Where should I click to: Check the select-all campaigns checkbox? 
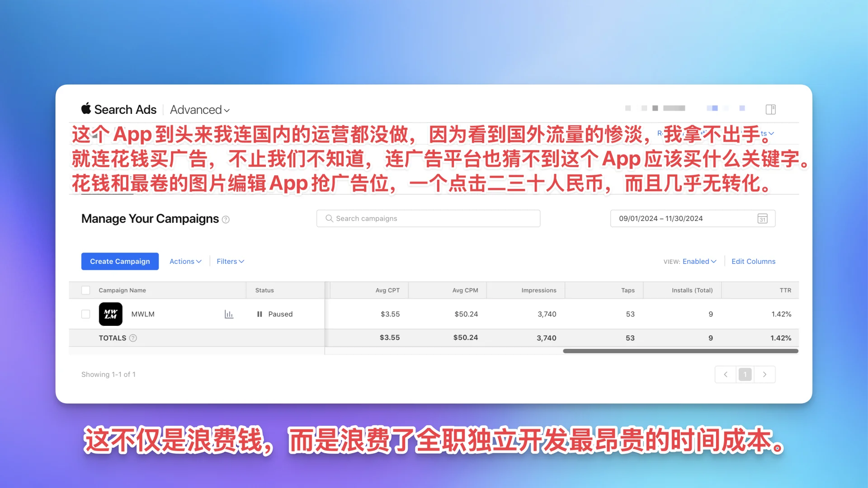(x=85, y=290)
